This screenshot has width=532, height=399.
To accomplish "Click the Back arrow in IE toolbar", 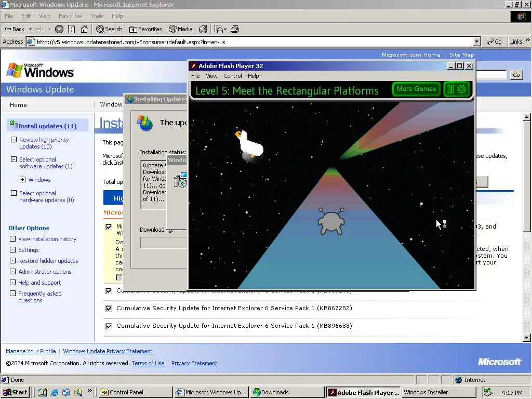I will tap(14, 29).
